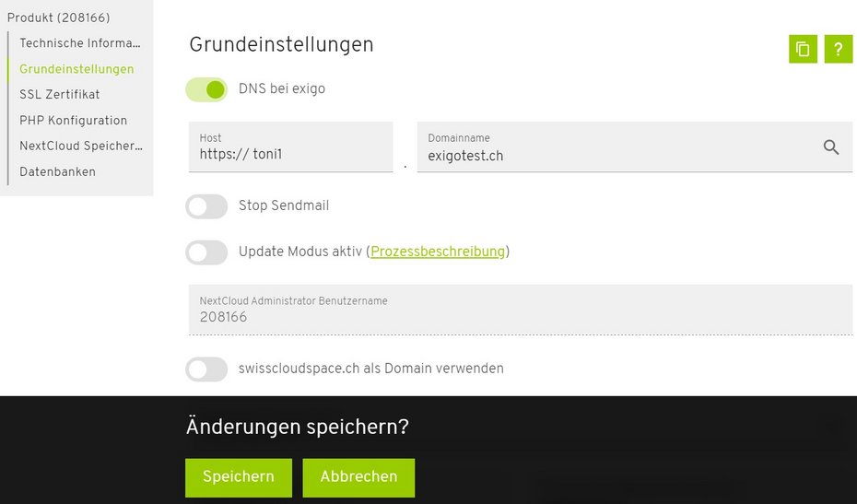Click the Speichern button
This screenshot has height=504, width=857.
pyautogui.click(x=239, y=477)
